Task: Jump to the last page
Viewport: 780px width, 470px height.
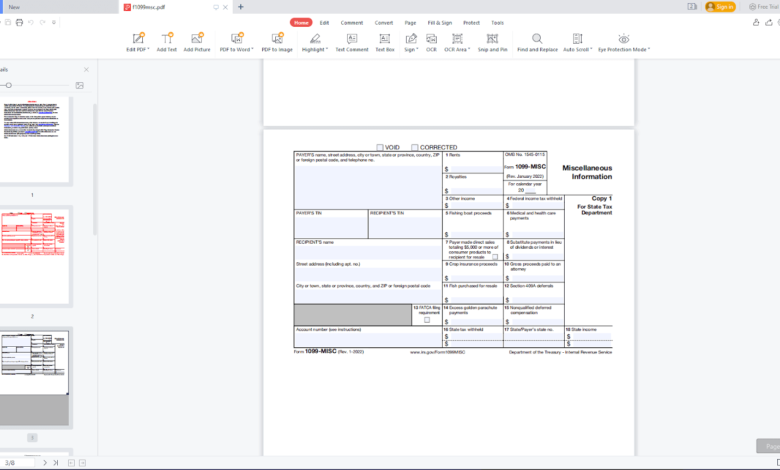Action: (56, 463)
